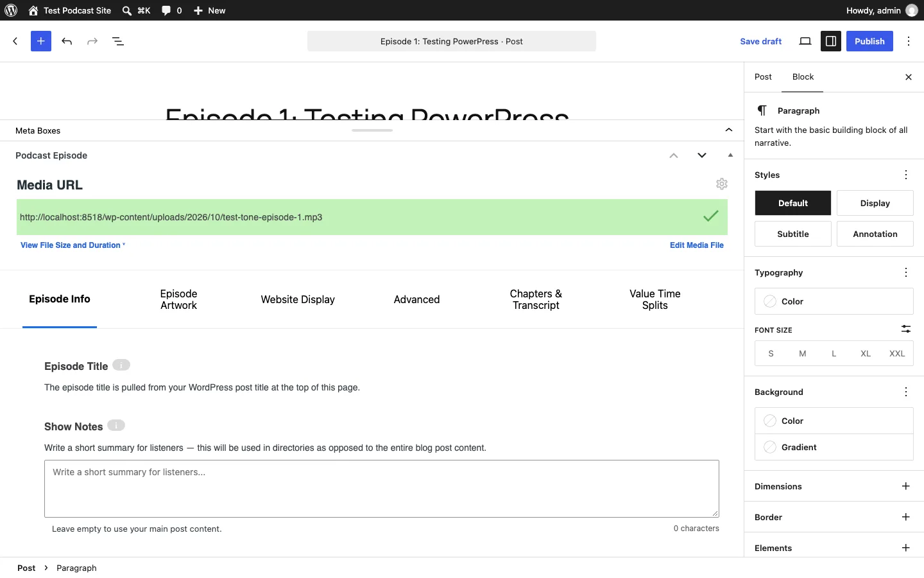Click the Edit Media File link
Screen dimensions: 924x578
point(697,245)
